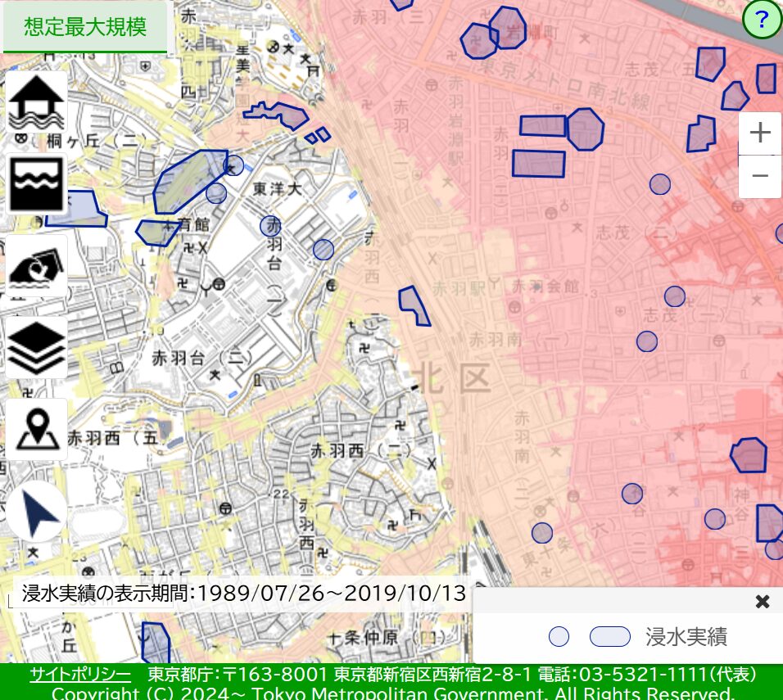Select the landslide hazard icon
Screen dimensions: 783x700
37,267
